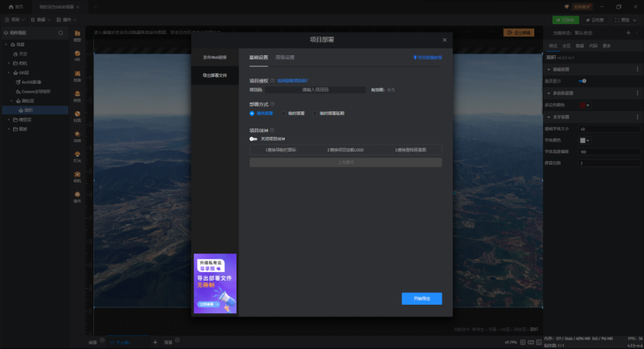
Task: Click the 基础字体大小 value field
Action: tap(609, 129)
